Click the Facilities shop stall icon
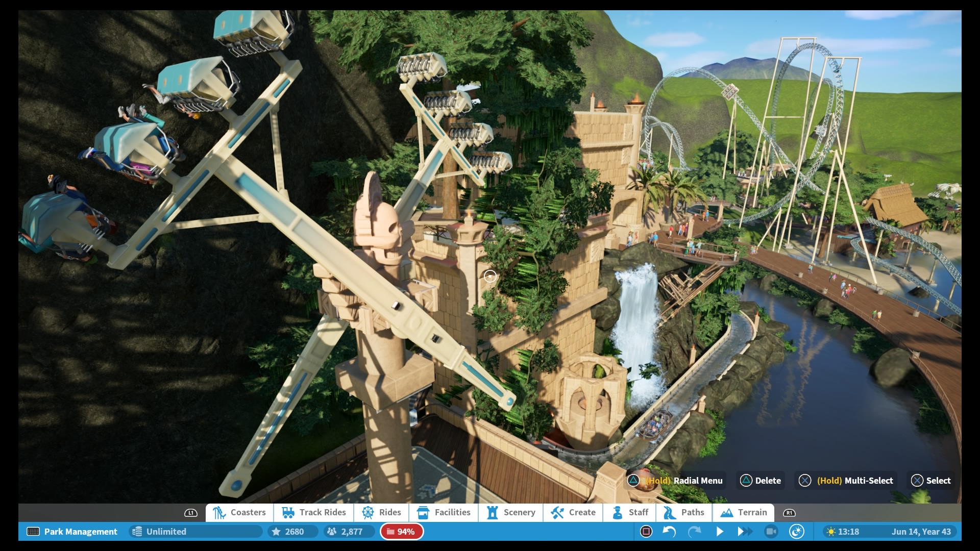The height and width of the screenshot is (551, 980). (423, 513)
